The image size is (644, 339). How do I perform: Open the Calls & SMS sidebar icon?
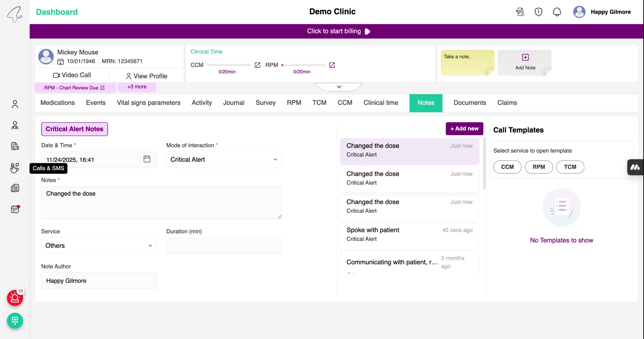coord(15,167)
